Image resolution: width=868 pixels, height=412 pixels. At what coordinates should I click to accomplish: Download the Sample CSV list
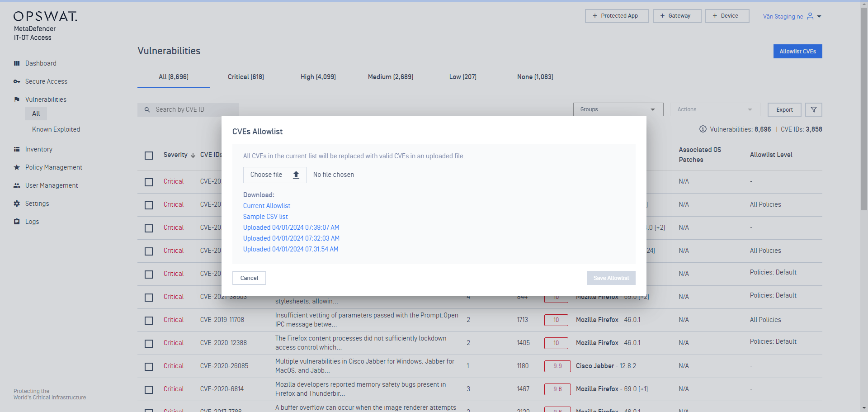pos(265,217)
